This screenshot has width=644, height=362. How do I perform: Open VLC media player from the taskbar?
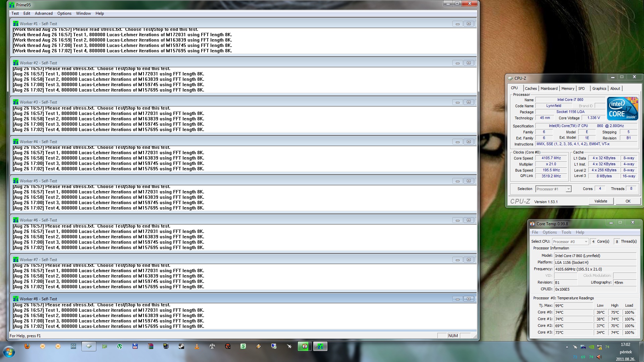197,346
